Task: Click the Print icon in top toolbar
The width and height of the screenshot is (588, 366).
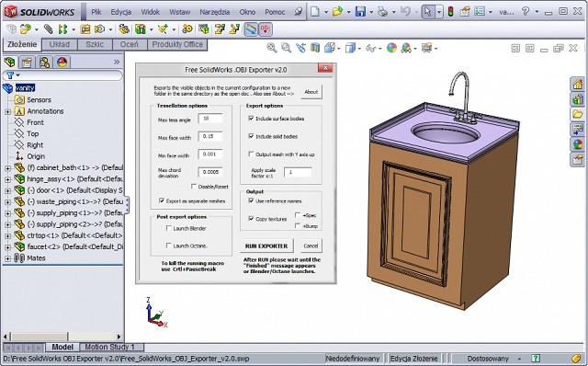Action: (x=383, y=12)
